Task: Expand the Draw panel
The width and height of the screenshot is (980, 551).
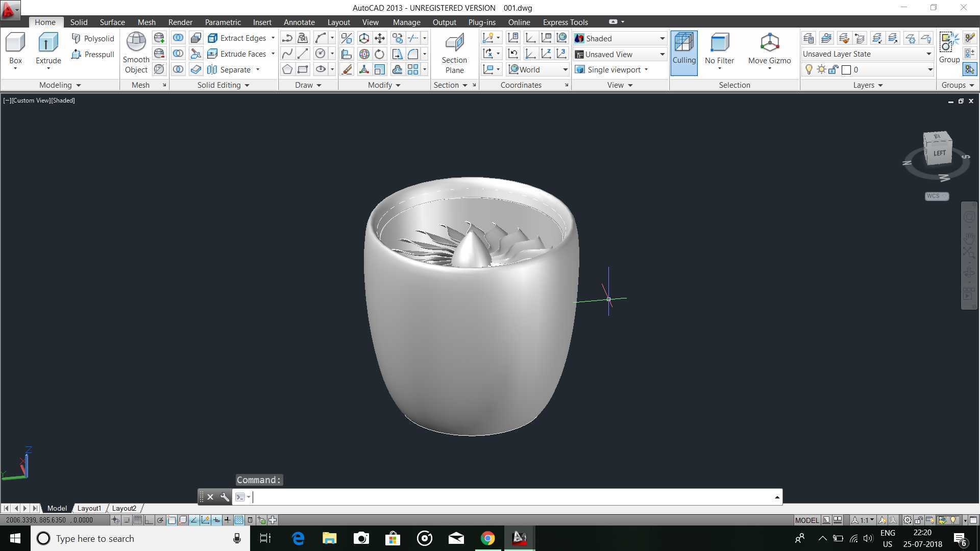Action: 308,85
